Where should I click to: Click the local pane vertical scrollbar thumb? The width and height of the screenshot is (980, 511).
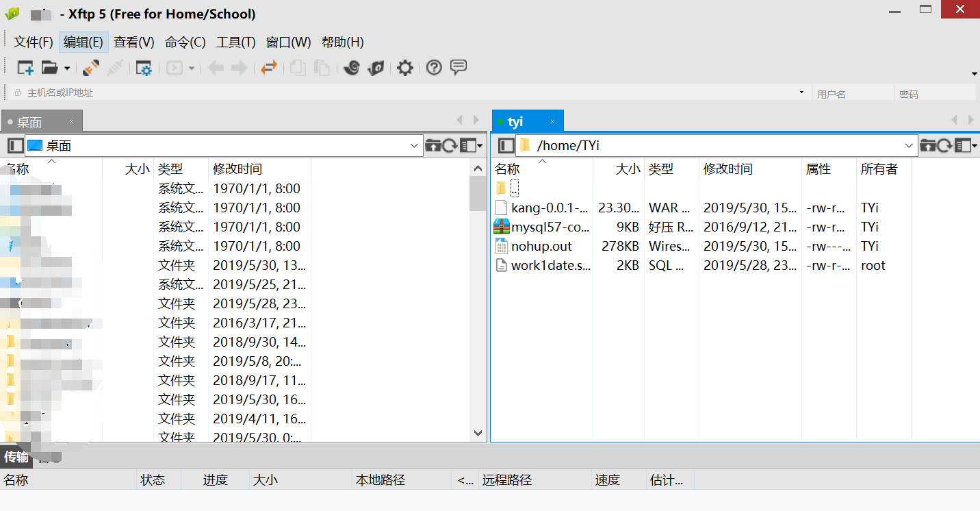pos(478,193)
